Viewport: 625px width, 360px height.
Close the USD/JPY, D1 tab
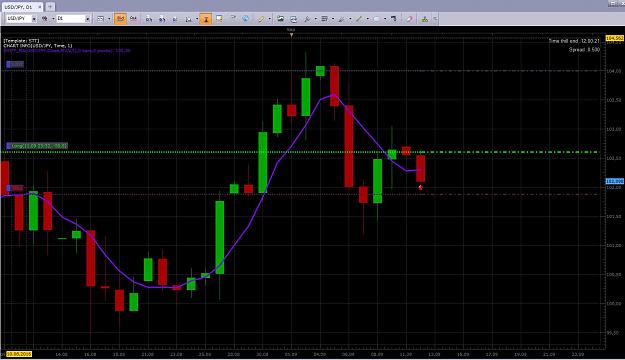pyautogui.click(x=39, y=7)
